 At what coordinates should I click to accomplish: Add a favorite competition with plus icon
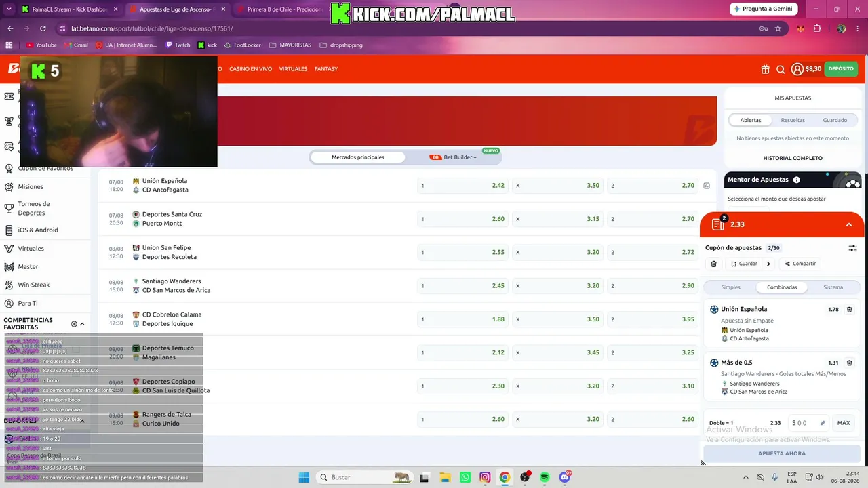coord(74,324)
